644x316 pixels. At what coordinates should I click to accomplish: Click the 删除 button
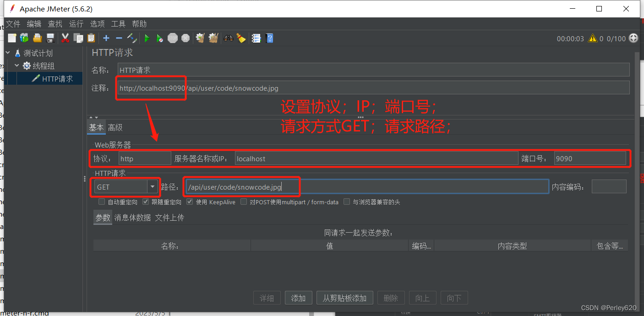(x=391, y=298)
